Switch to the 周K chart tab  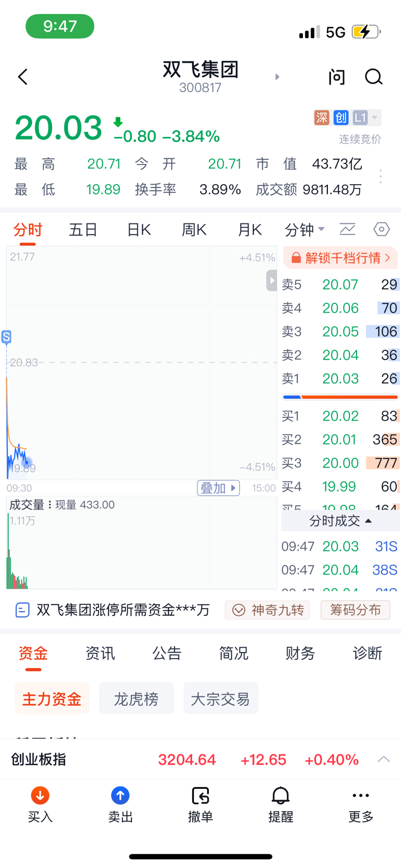194,230
